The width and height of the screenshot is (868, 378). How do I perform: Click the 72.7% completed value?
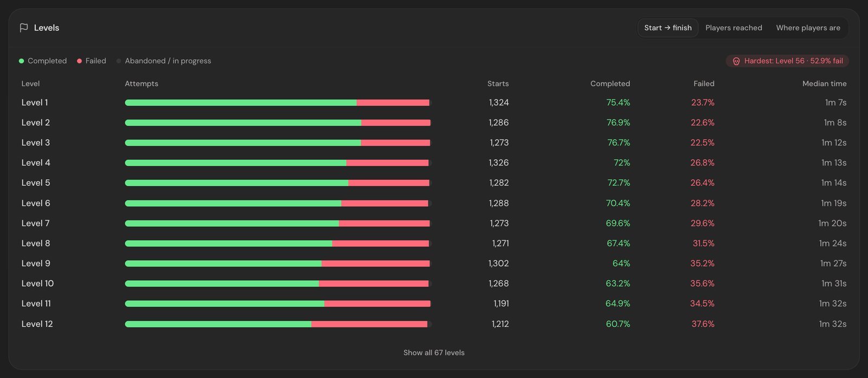point(619,183)
